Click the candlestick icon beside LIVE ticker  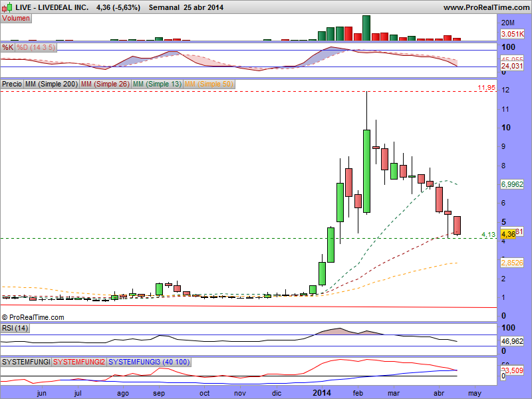7,7
